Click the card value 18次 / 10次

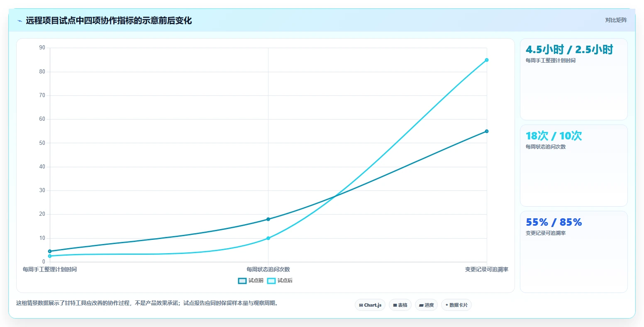coord(554,136)
